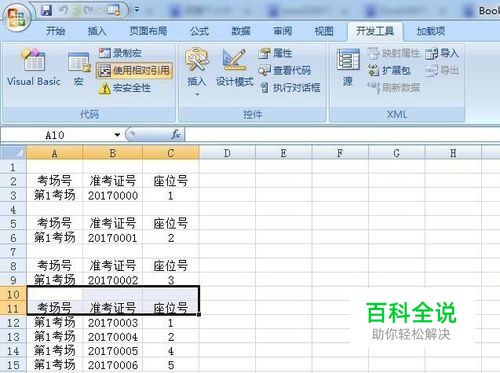Select row 1 header
Viewport: 500px width, 373px height.
tap(13, 167)
